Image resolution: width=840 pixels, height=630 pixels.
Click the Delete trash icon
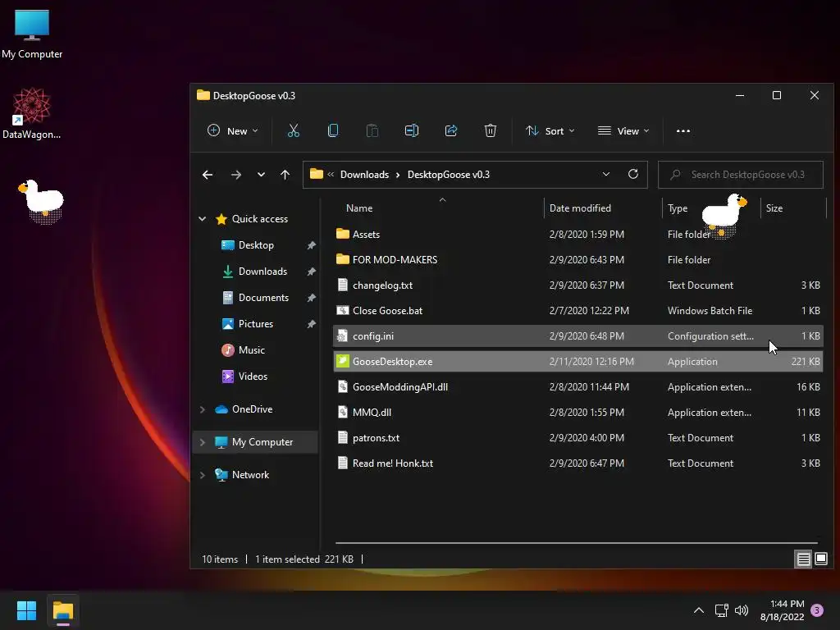pyautogui.click(x=491, y=130)
